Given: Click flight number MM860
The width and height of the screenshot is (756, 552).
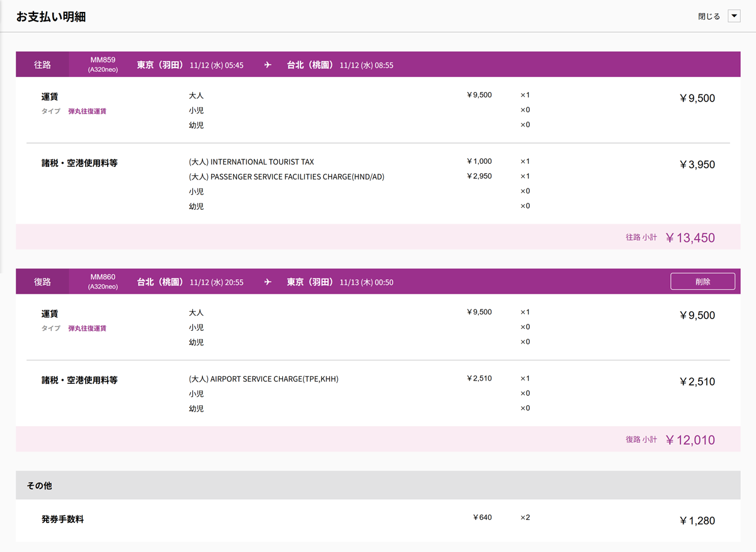Looking at the screenshot, I should click(103, 277).
